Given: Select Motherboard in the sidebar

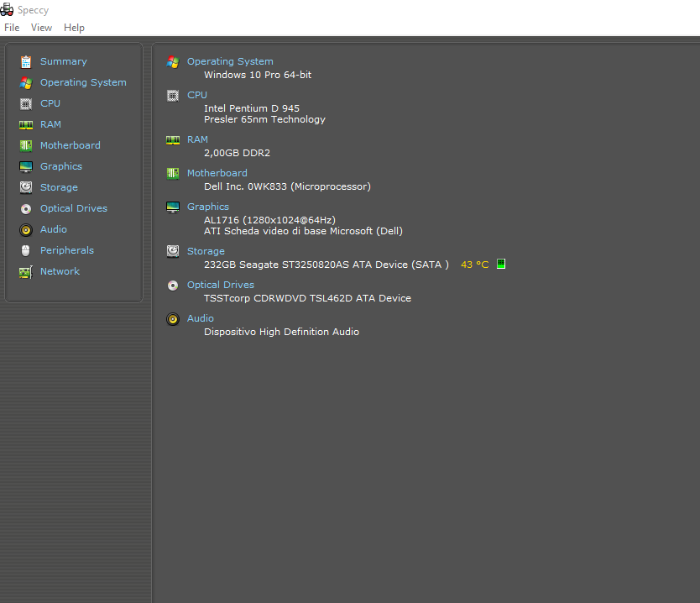Looking at the screenshot, I should (x=71, y=145).
